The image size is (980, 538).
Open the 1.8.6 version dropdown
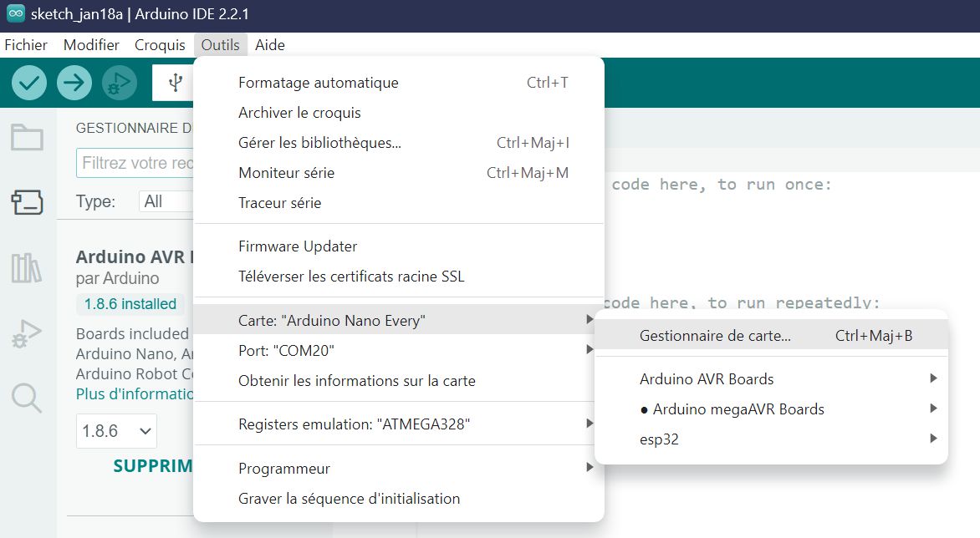tap(116, 431)
